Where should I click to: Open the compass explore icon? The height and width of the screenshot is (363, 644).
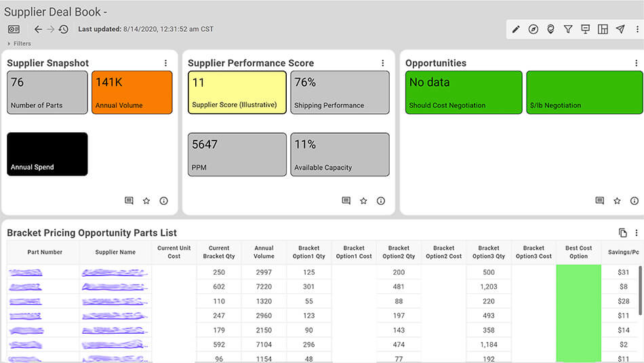pyautogui.click(x=533, y=29)
